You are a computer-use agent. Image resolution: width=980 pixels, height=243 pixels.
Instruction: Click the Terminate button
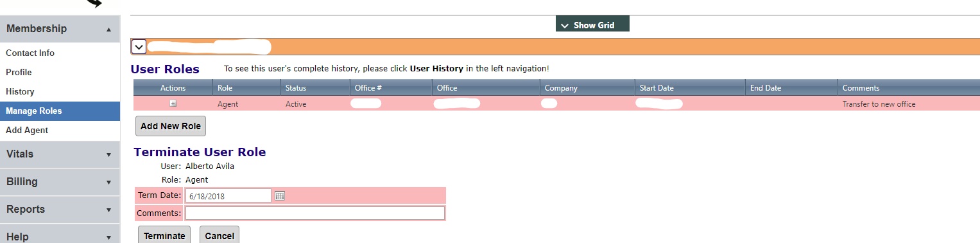pos(164,235)
